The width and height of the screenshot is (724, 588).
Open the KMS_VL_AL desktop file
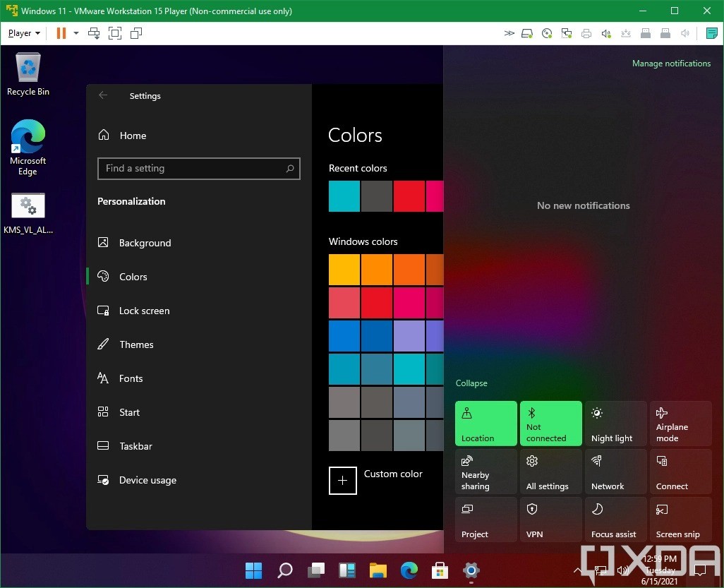(28, 213)
